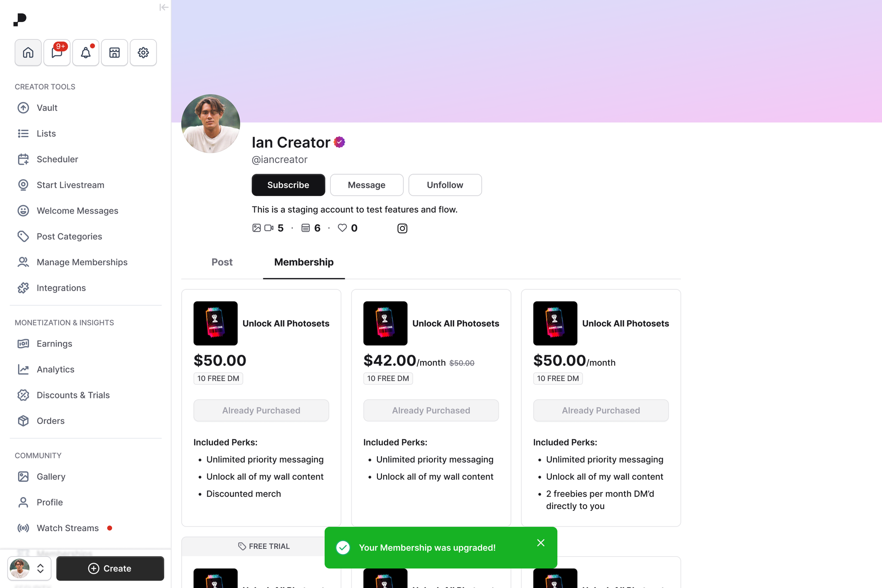Click the $42.00/month membership ticket thumbnail

coord(385,323)
